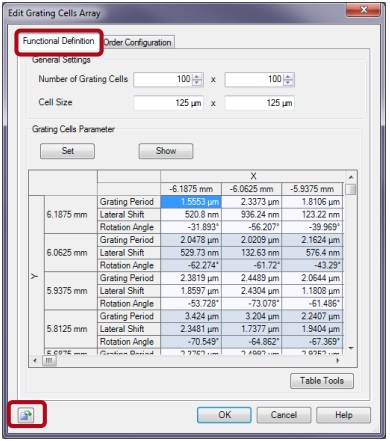
Task: Select the cell 132.63 nm
Action: 252,253
